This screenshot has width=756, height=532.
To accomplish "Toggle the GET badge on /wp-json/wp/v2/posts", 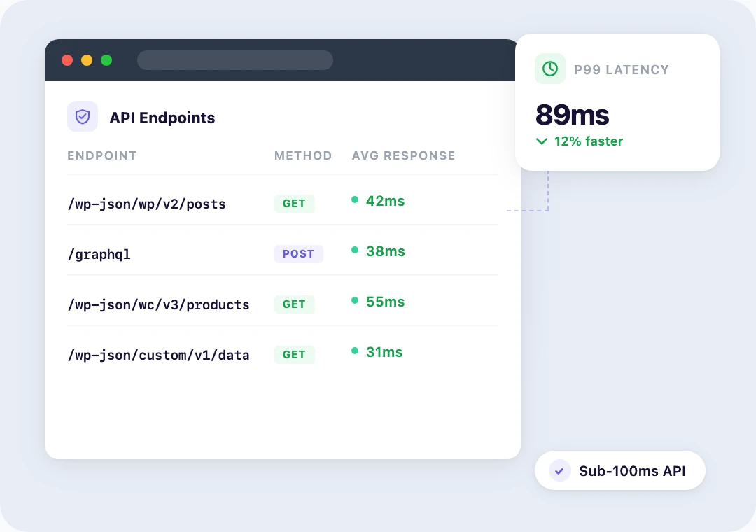I will (294, 203).
